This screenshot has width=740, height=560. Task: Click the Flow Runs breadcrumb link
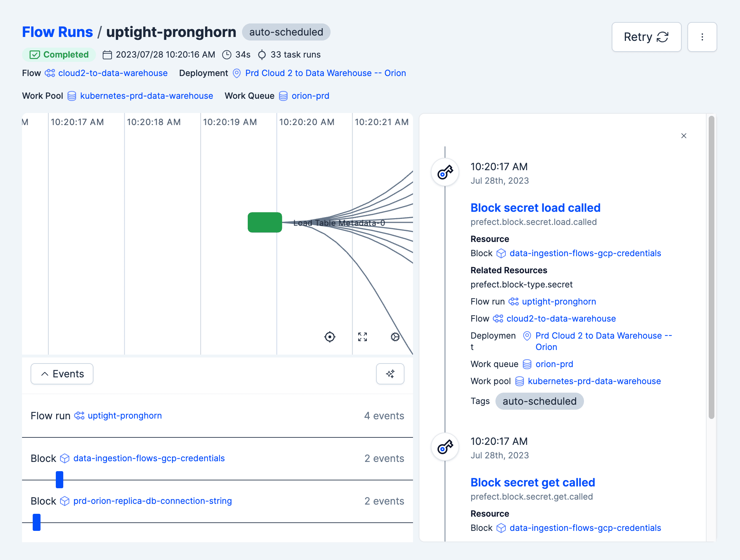[57, 32]
